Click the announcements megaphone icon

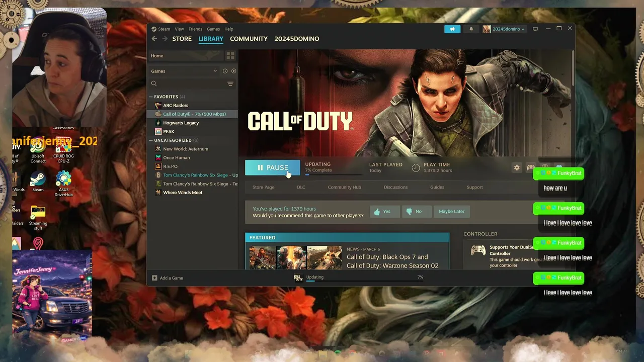(x=452, y=29)
